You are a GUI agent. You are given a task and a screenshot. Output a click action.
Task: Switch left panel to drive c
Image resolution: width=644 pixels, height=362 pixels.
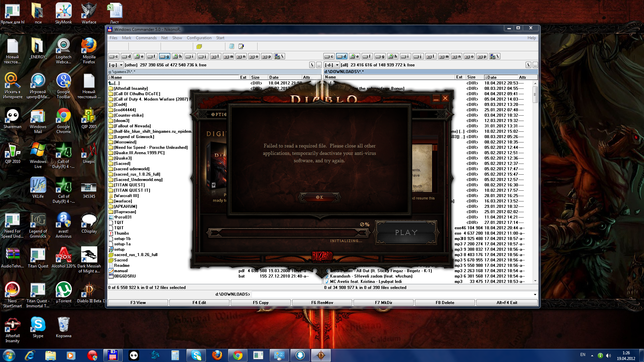(x=114, y=56)
